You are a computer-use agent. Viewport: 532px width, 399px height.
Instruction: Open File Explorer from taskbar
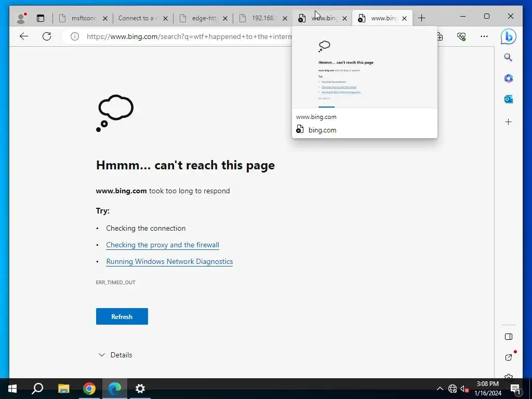63,389
